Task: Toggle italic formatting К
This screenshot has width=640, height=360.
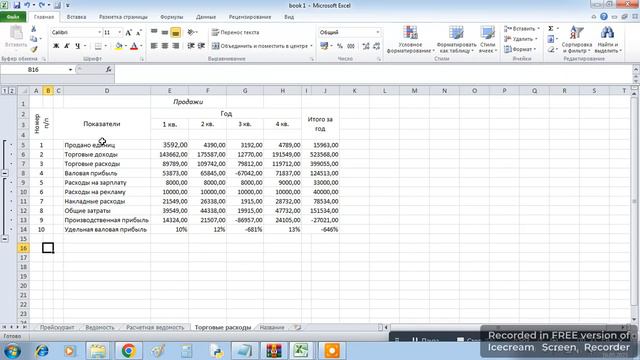Action: tap(67, 46)
